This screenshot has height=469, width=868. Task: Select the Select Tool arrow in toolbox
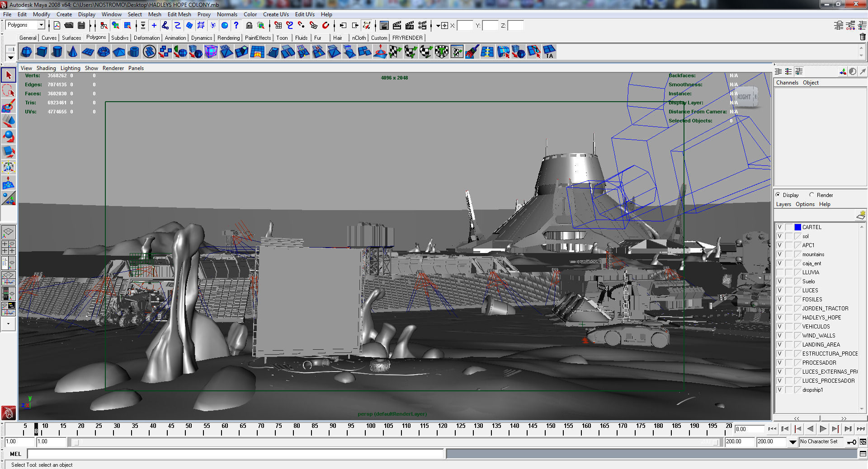point(9,75)
